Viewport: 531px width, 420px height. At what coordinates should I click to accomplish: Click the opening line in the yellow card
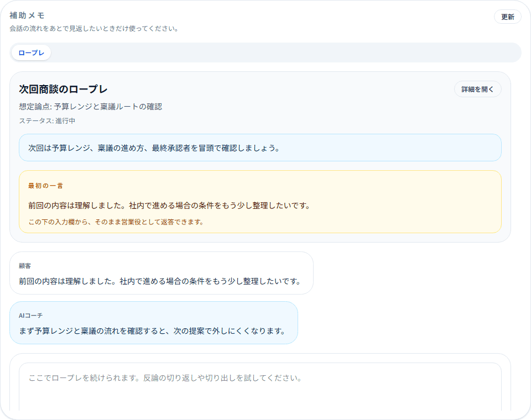point(169,206)
